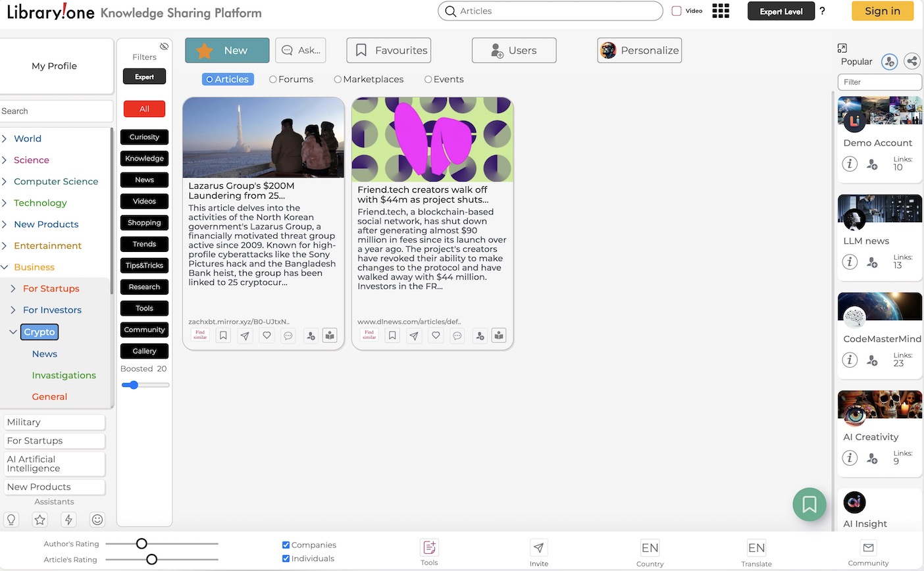Collapse the Business category
924x571 pixels.
pyautogui.click(x=5, y=267)
